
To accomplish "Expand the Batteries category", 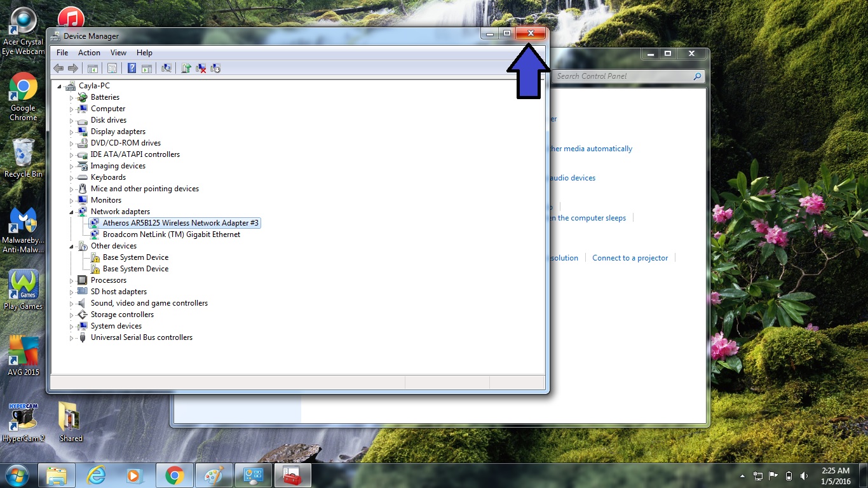I will click(x=72, y=98).
